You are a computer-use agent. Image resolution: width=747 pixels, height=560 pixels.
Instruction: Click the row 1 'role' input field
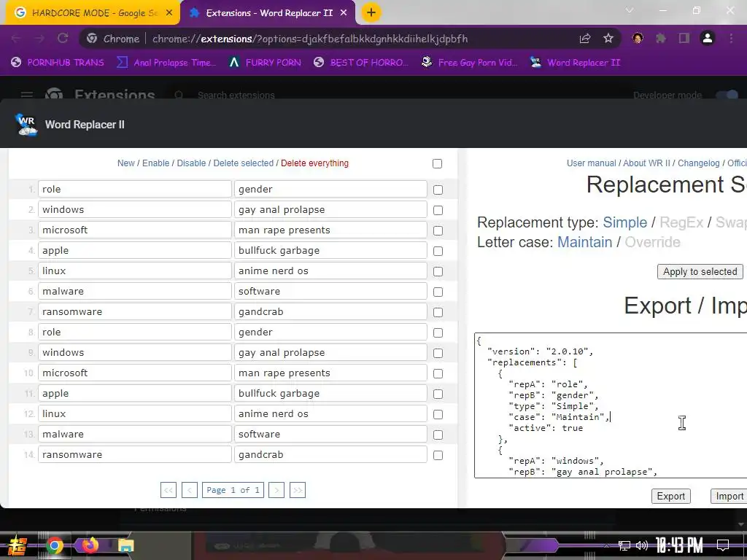pos(135,189)
